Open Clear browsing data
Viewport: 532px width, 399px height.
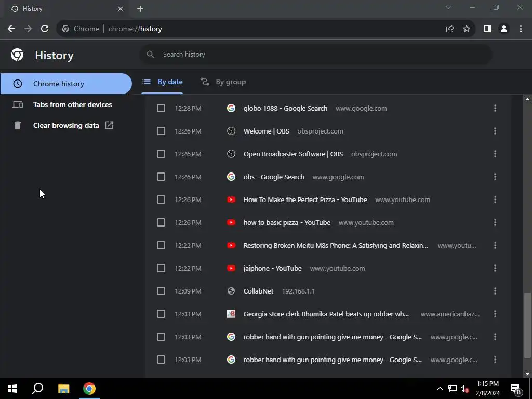point(66,125)
